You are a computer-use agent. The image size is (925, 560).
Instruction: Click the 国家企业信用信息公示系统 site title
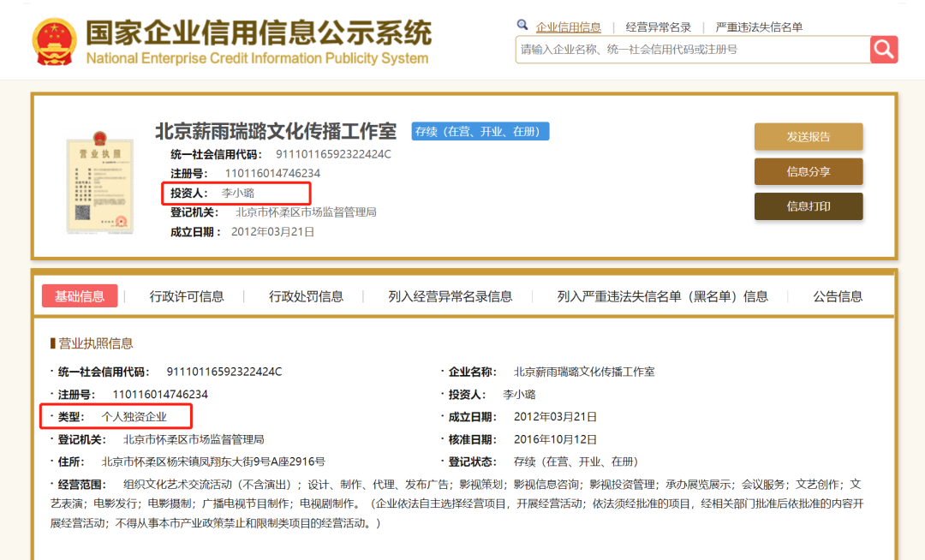(x=259, y=33)
